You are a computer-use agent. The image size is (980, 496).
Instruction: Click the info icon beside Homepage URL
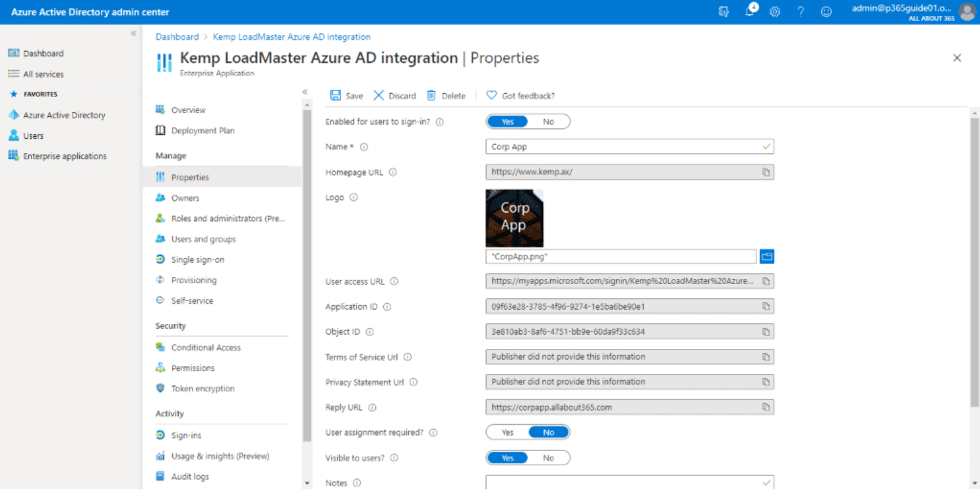click(393, 172)
